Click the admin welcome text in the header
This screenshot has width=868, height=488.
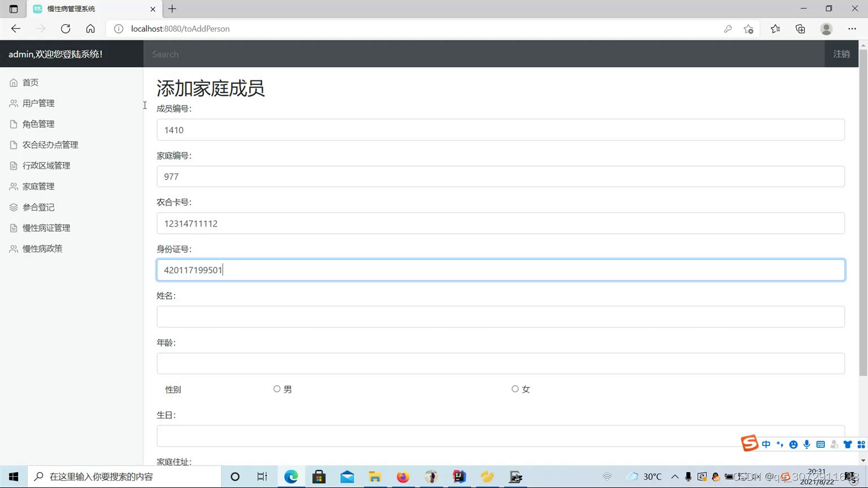pos(55,54)
